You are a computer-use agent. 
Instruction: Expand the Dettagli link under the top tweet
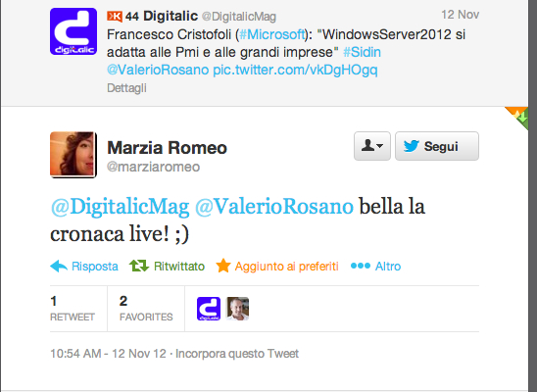point(126,88)
